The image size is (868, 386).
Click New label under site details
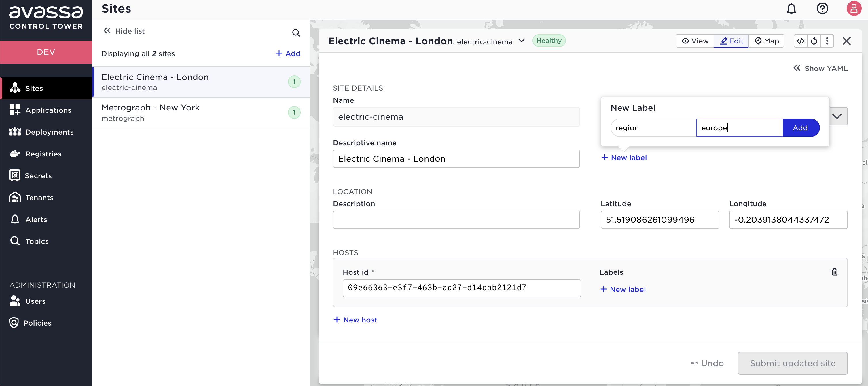click(624, 158)
